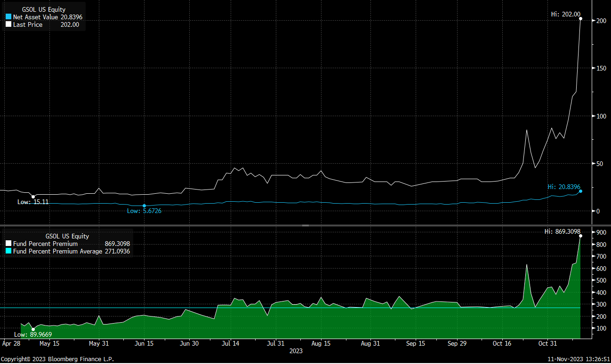Click the GSOL US Equity title in bottom legend
This screenshot has width=611, height=364.
tap(67, 237)
